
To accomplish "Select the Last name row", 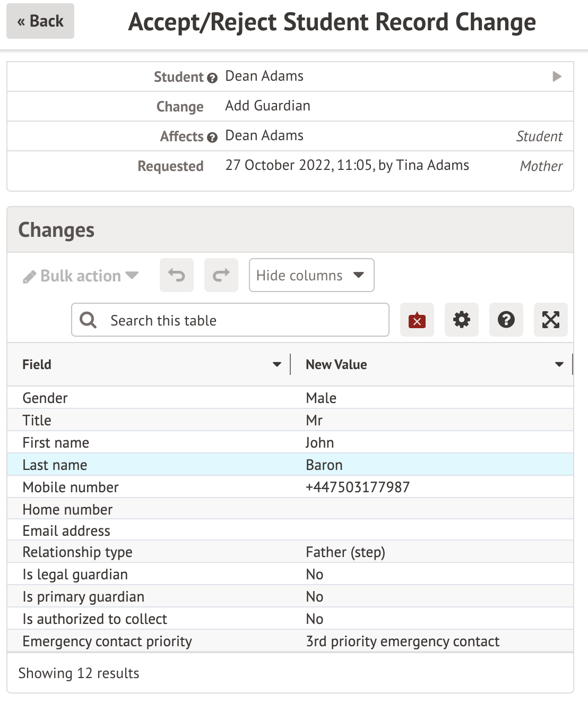I will (290, 465).
